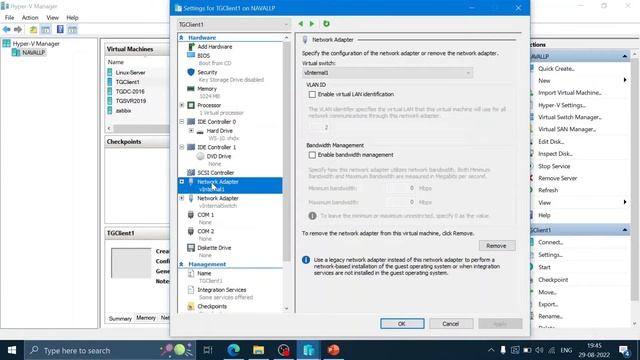Select NAWALLP server in tree
The width and height of the screenshot is (640, 360).
pos(33,53)
